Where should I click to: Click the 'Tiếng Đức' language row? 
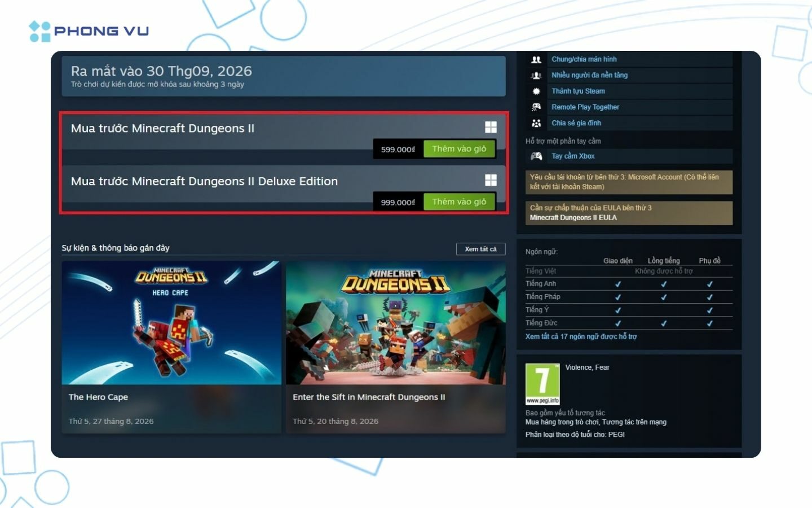(629, 323)
